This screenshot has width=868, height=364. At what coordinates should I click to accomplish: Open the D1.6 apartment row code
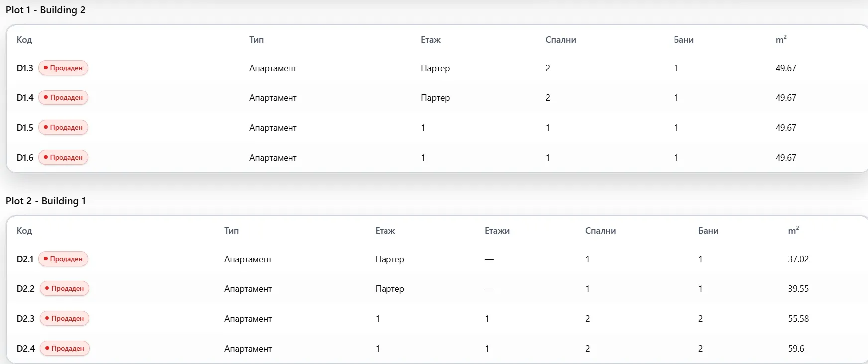tap(25, 157)
